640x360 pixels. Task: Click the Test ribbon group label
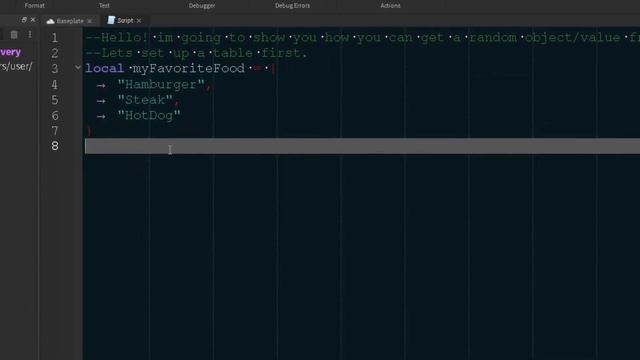[104, 6]
